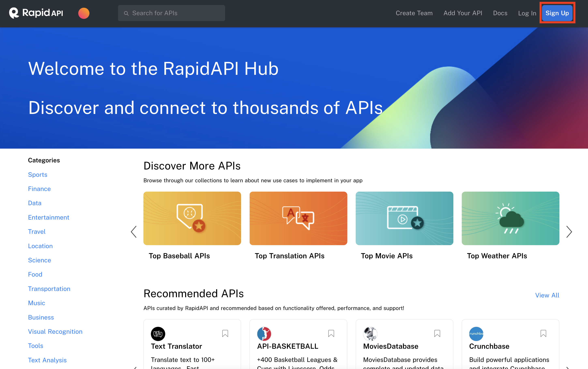Open Top Weather APIs collection image
The width and height of the screenshot is (588, 369).
point(510,218)
